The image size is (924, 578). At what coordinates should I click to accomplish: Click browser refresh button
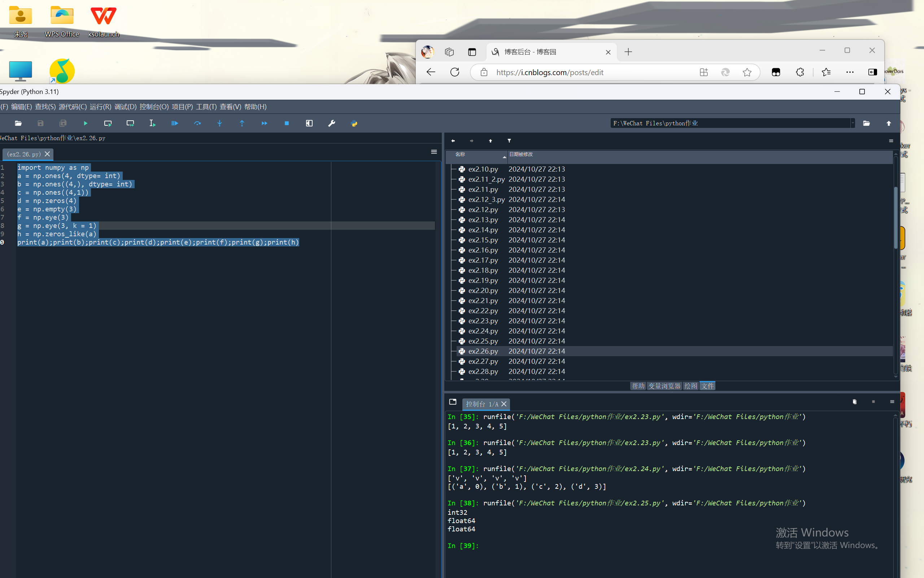[455, 72]
